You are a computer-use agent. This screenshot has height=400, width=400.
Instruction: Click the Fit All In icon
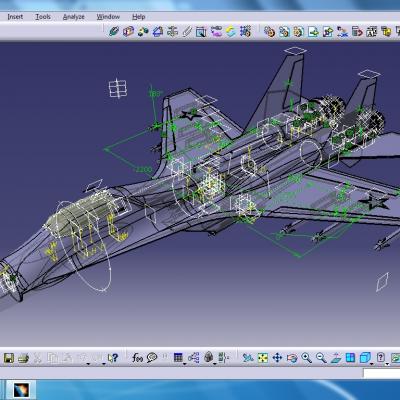263,358
